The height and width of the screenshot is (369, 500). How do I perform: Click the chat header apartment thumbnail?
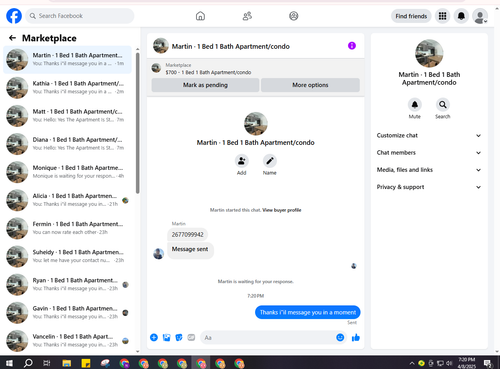point(161,46)
